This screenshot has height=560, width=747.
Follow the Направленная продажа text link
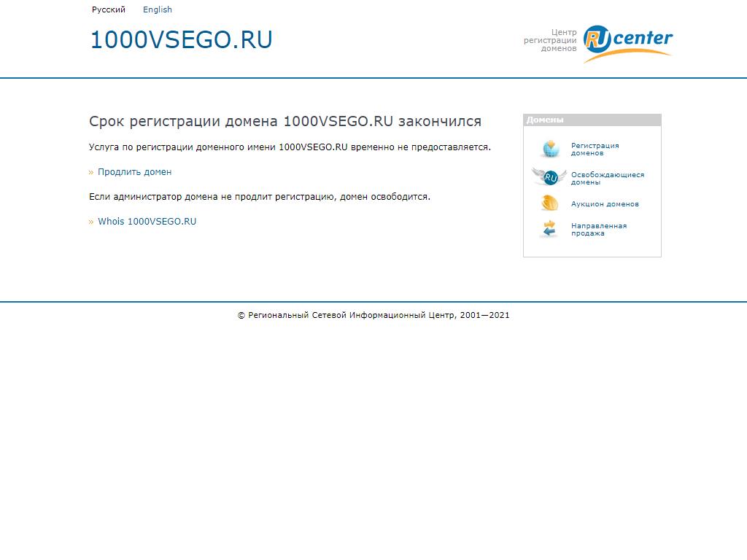pyautogui.click(x=598, y=229)
